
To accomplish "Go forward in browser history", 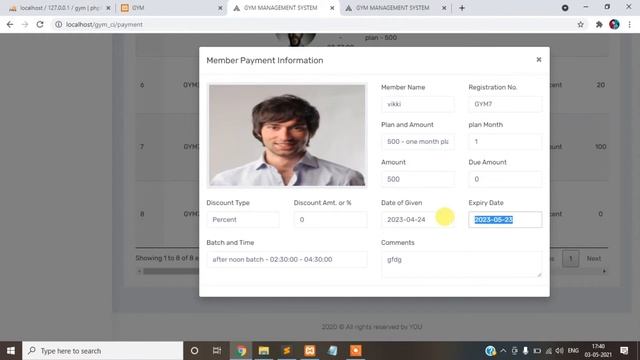I will [25, 24].
